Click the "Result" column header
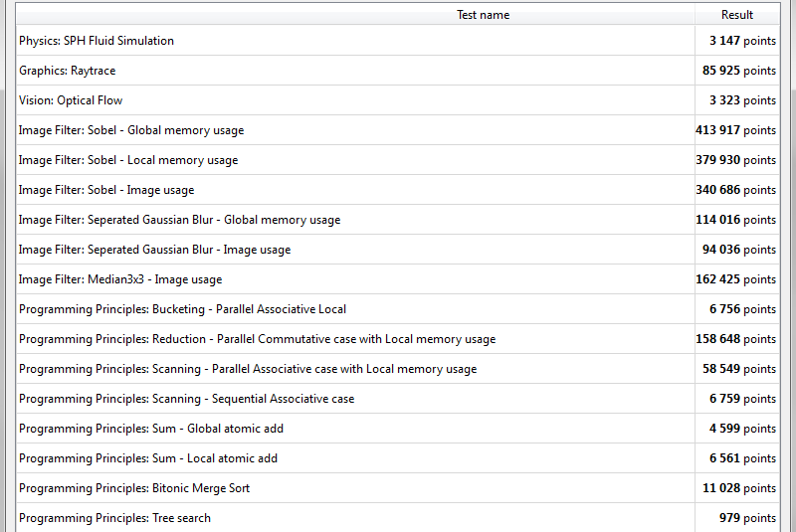Screen dimensions: 796x532 [x=737, y=15]
